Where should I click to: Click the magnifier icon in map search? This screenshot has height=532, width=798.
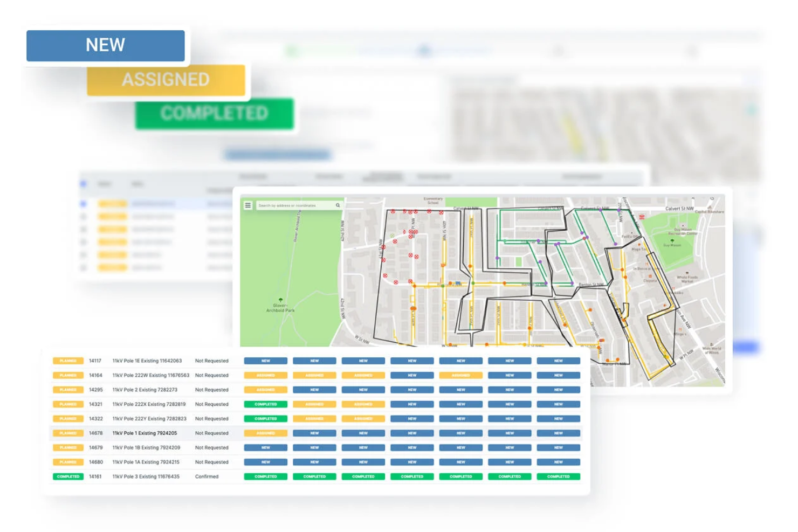tap(338, 205)
